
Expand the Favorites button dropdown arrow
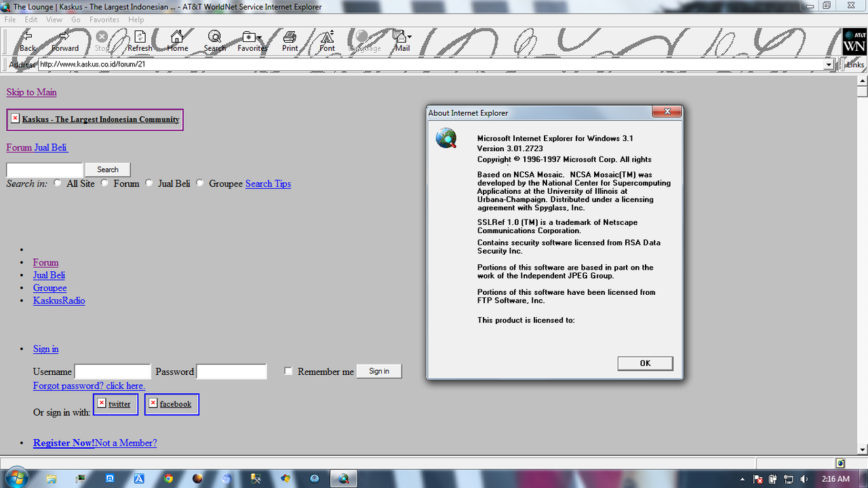[x=260, y=37]
